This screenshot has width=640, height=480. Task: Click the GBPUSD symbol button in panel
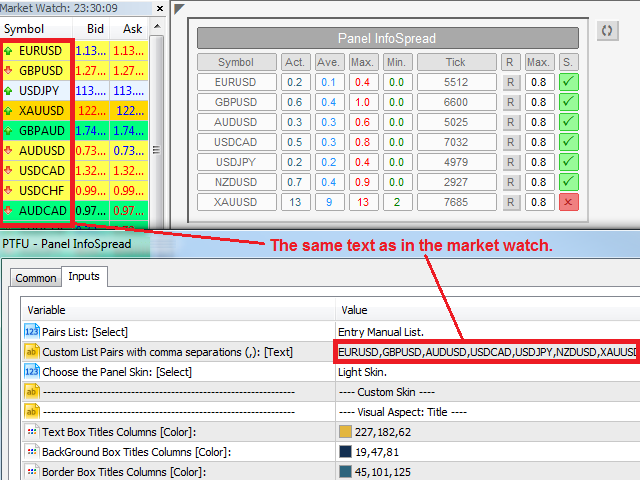pos(235,102)
